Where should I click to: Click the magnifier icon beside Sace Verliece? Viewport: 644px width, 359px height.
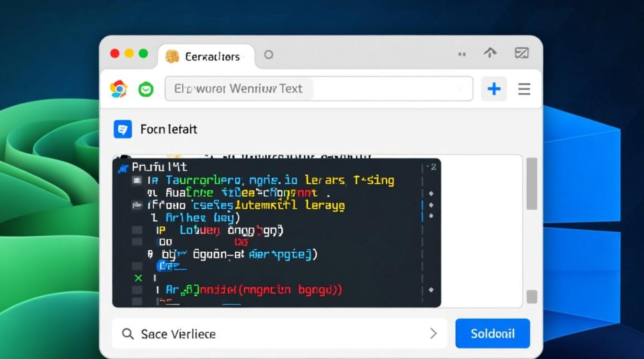127,334
